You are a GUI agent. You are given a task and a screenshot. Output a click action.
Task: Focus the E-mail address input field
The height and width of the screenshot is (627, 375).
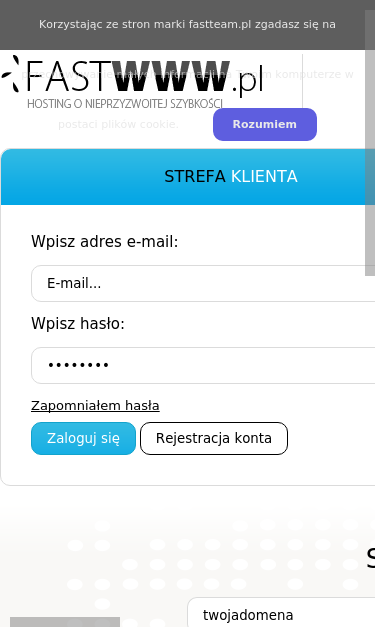pos(203,283)
